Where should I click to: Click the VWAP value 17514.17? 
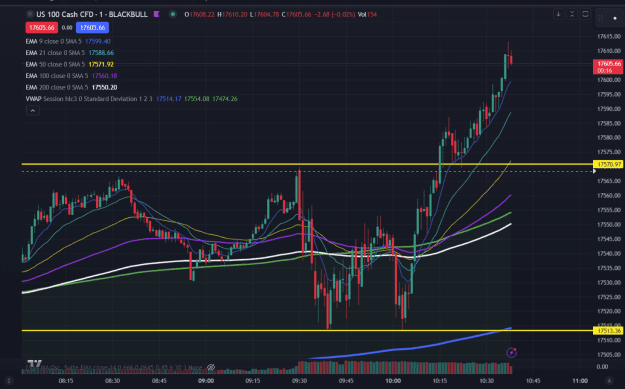point(169,99)
